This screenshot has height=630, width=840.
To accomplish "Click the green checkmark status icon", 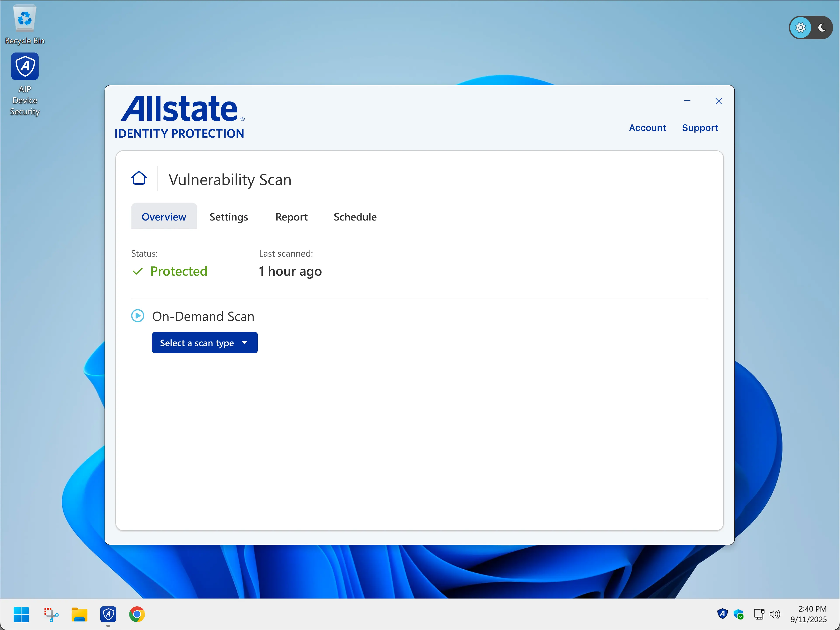I will [x=137, y=271].
